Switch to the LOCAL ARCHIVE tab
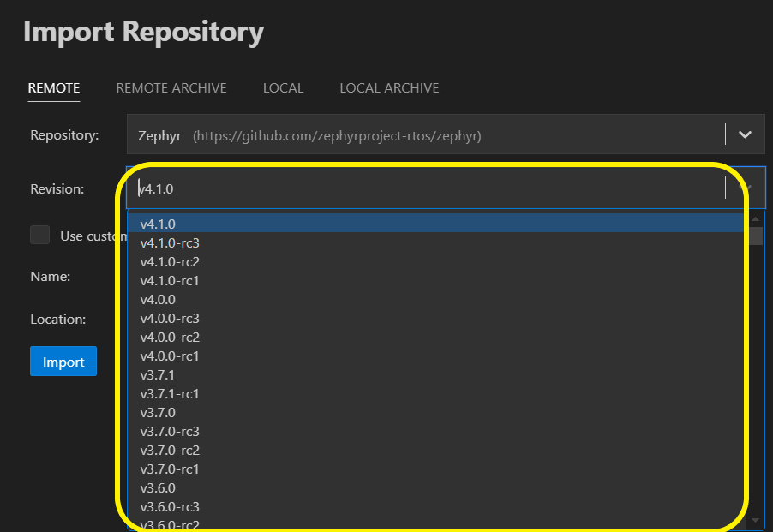The height and width of the screenshot is (532, 773). pos(388,87)
